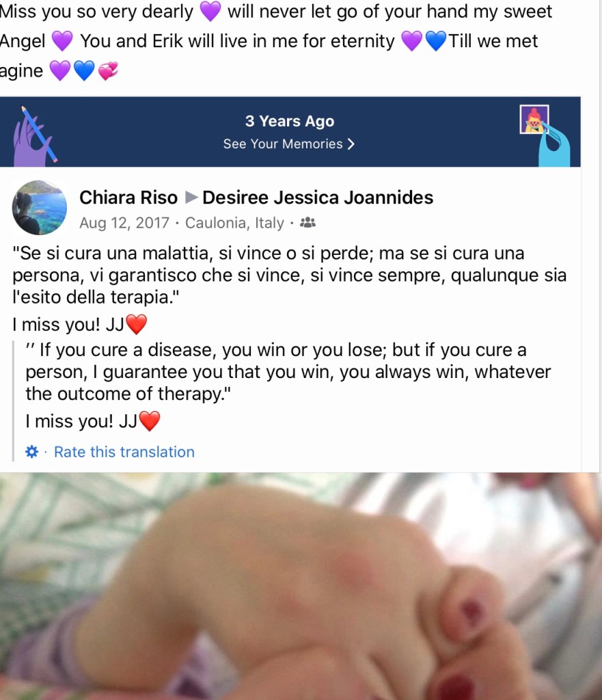Open the Caulonia, Italy location
602x700 pixels.
(x=235, y=222)
